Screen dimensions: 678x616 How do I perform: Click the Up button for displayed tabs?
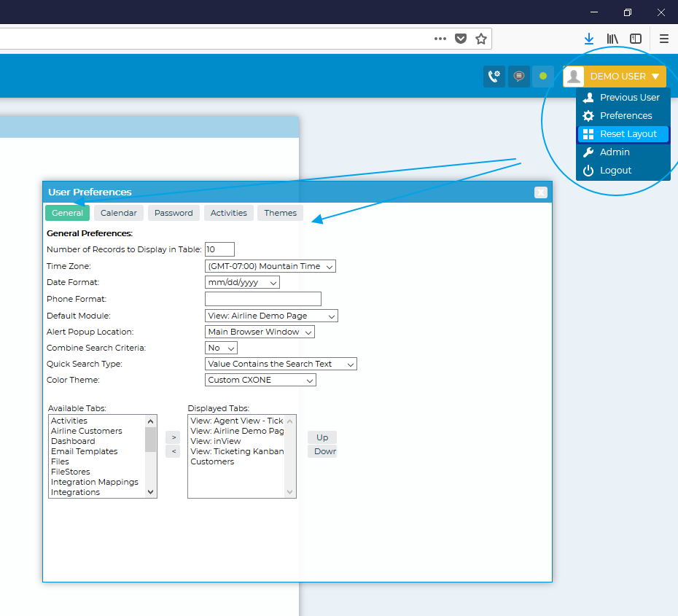pos(322,437)
